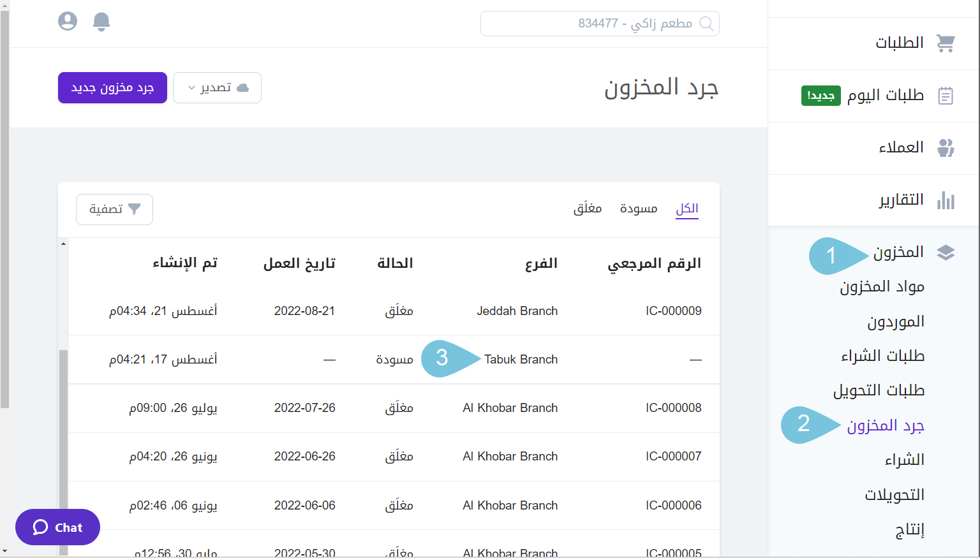Click the table's vertical scrollbar thumb
This screenshot has height=558, width=980.
[63, 446]
